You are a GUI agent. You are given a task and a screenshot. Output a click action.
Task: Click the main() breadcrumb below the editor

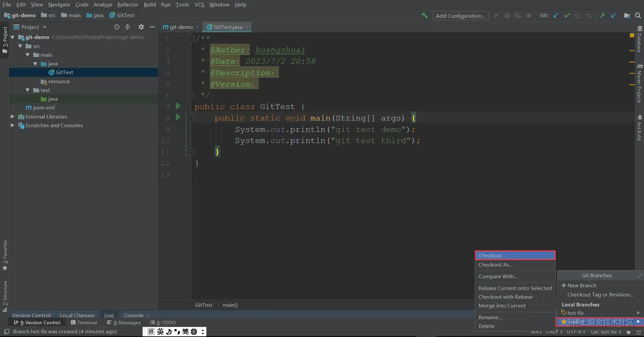pyautogui.click(x=230, y=305)
